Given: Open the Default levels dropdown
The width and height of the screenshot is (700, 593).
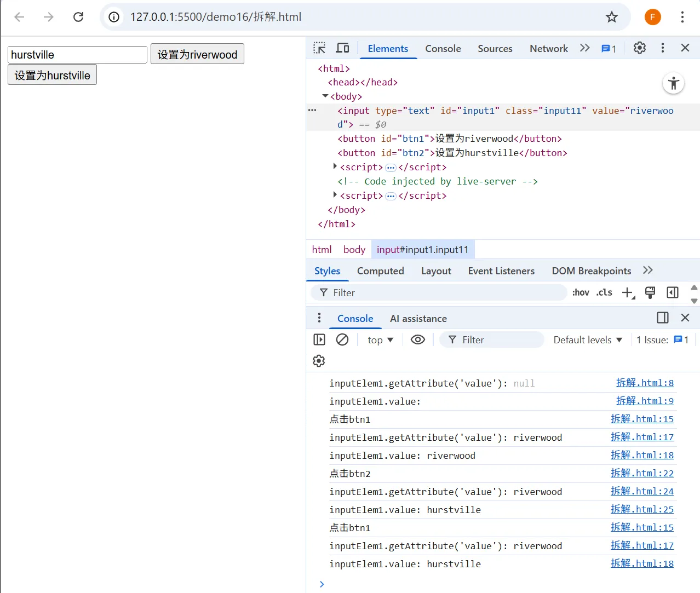Looking at the screenshot, I should [x=587, y=340].
